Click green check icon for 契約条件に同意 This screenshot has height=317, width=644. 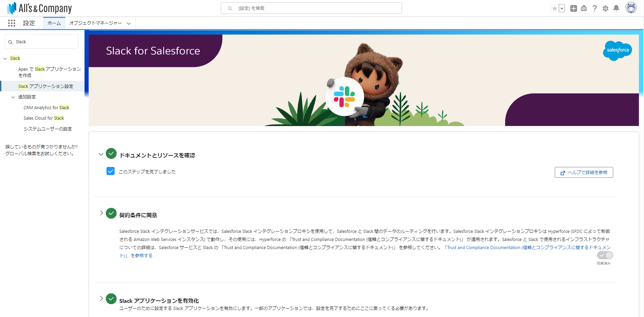(x=111, y=213)
